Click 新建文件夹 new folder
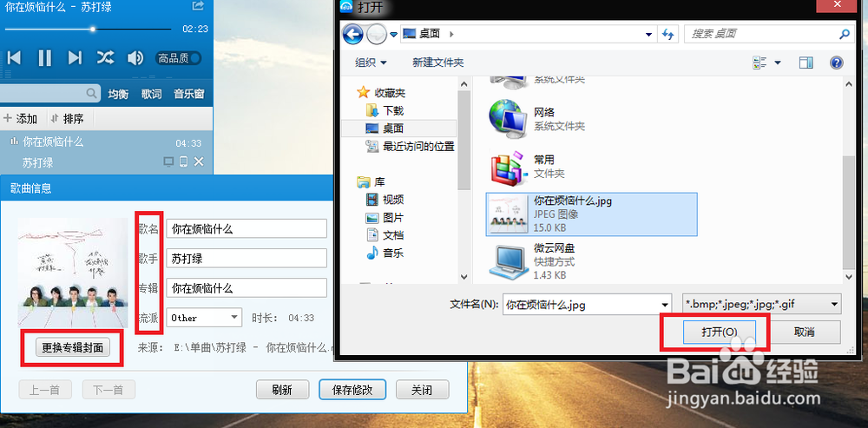The image size is (868, 428). point(437,63)
